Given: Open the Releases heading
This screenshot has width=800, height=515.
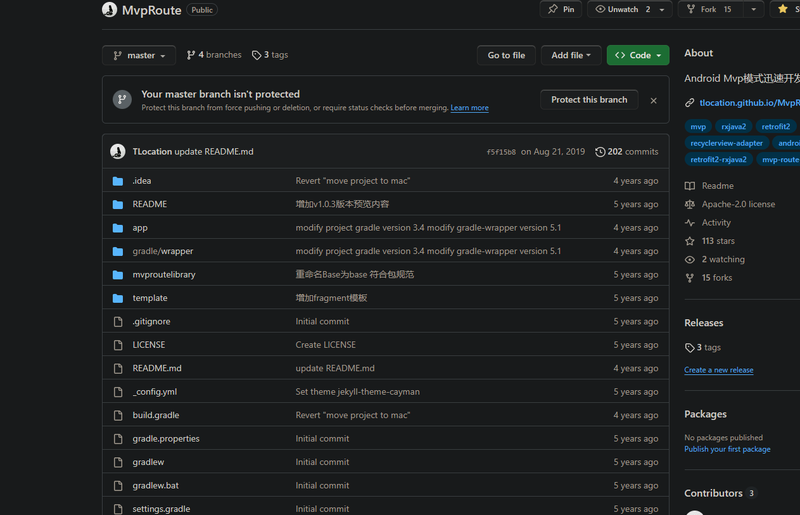Looking at the screenshot, I should coord(704,323).
